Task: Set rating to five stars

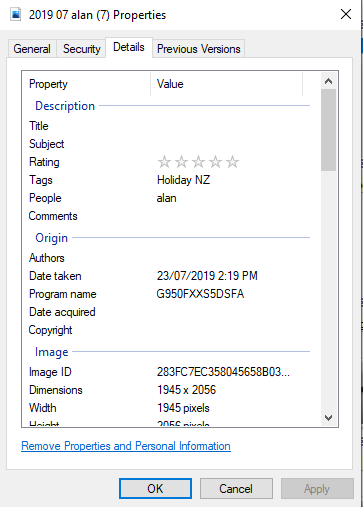Action: 232,162
